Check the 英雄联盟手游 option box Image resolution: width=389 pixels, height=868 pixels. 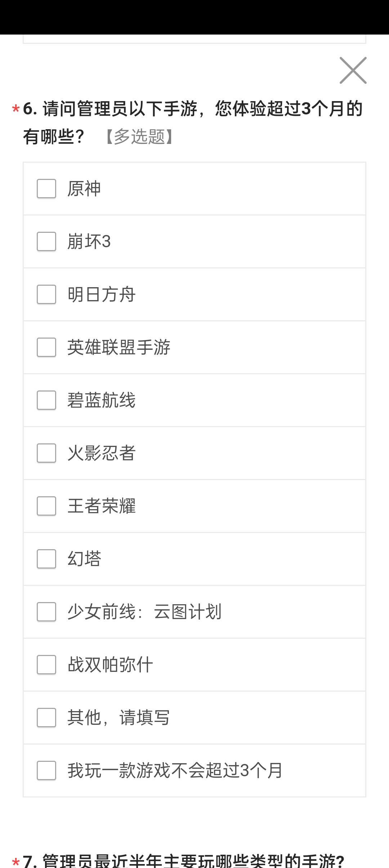46,347
